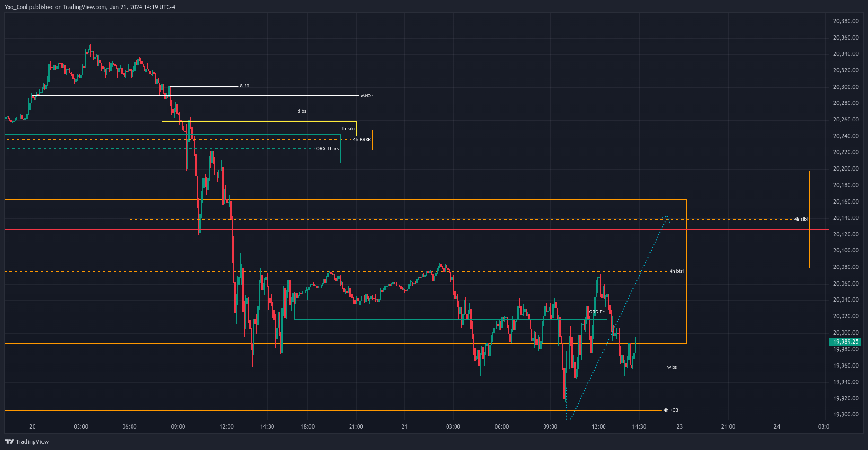Click the current price tag 19,989.25
Viewport: 868px width, 450px height.
[x=845, y=342]
